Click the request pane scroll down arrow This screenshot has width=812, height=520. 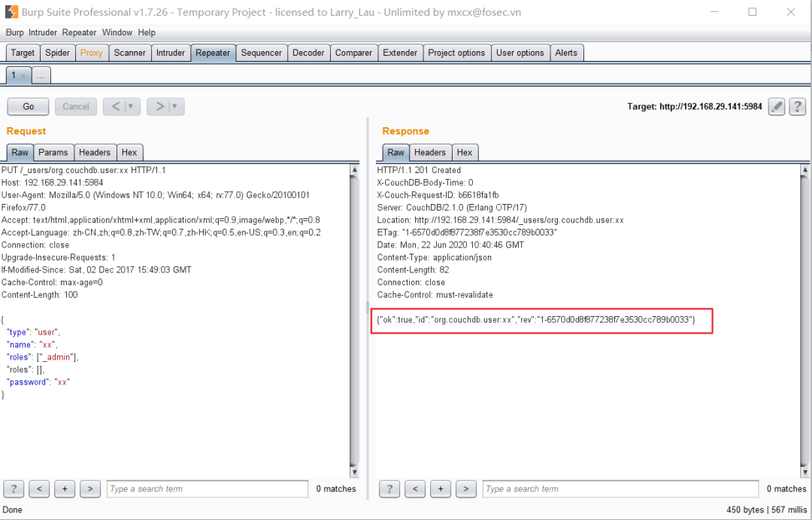pos(355,472)
